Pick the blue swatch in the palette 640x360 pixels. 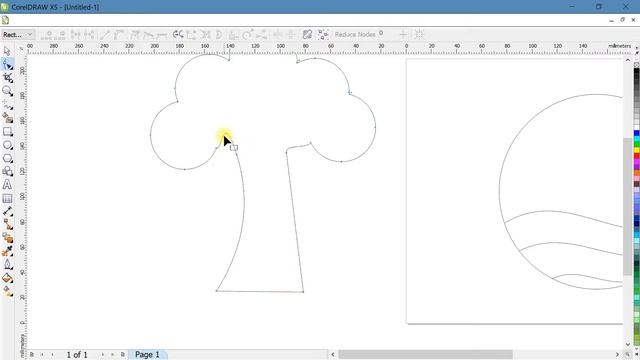pos(636,133)
